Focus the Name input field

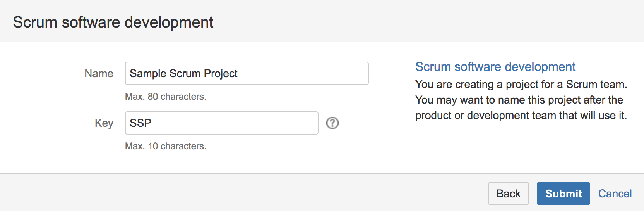(x=247, y=73)
